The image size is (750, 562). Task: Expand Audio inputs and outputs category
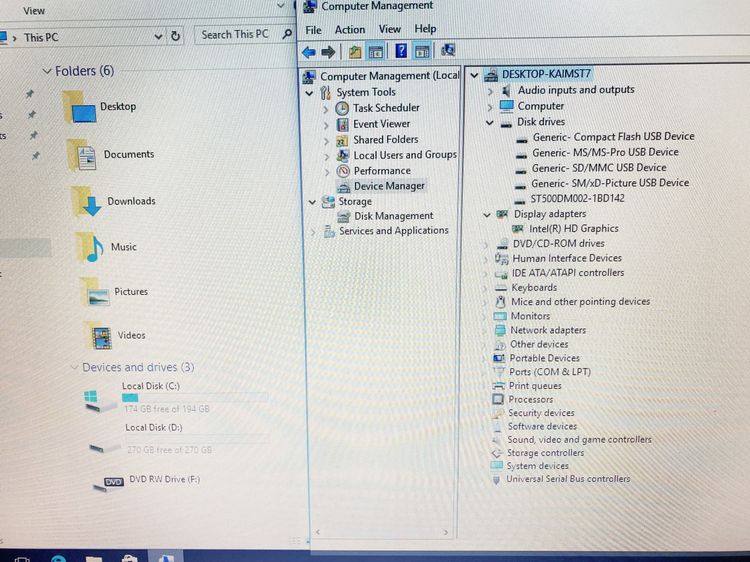point(489,91)
